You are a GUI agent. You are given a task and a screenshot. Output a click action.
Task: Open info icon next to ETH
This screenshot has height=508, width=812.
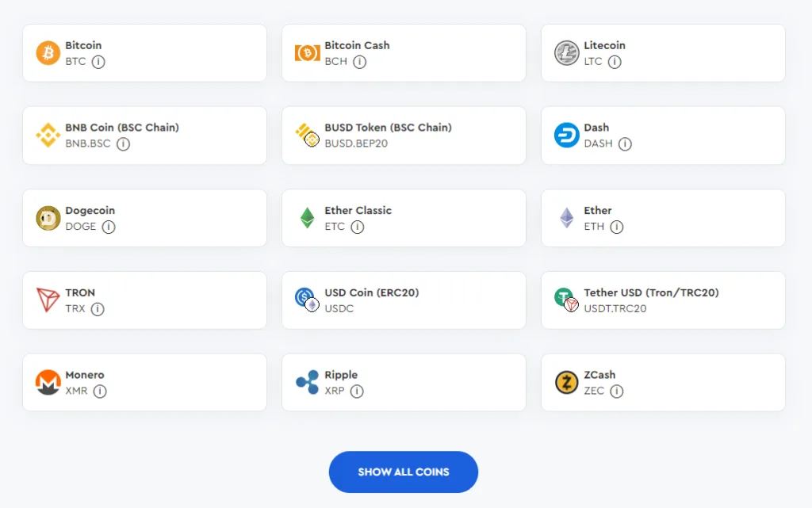coord(617,227)
